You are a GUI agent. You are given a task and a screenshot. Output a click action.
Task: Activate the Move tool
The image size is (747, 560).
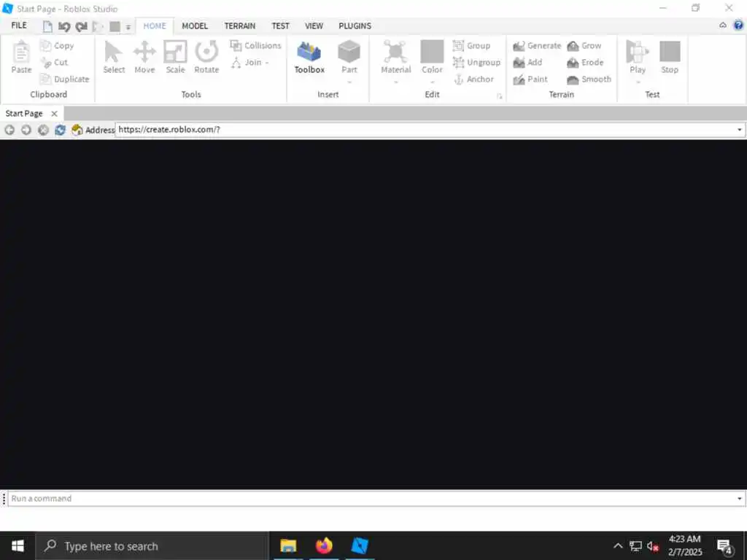tap(144, 57)
